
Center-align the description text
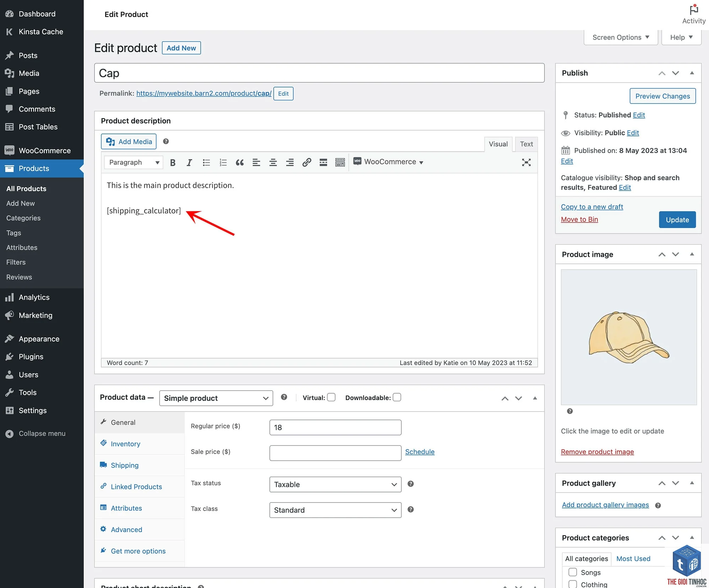(273, 163)
